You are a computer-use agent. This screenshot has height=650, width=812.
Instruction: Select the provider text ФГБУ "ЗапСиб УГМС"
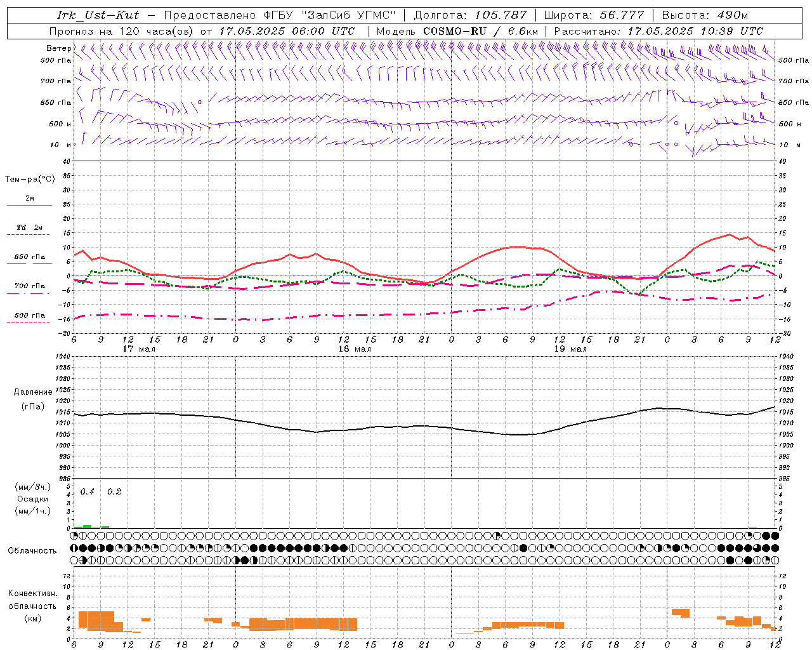[329, 15]
